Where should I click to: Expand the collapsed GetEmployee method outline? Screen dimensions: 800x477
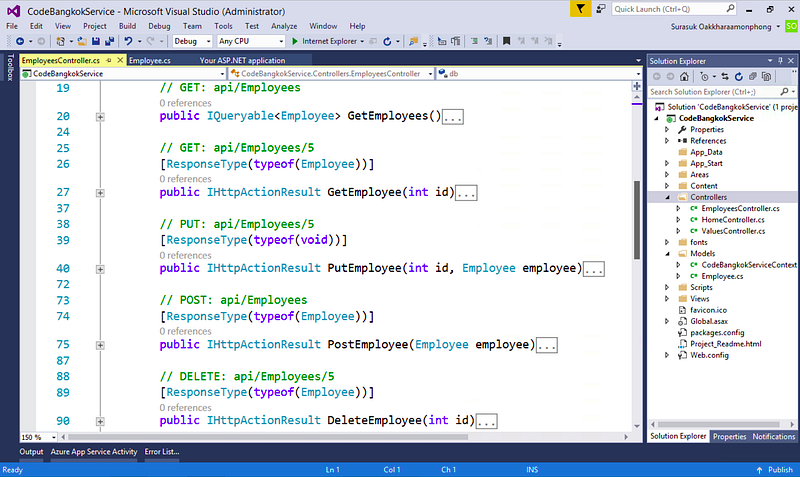coord(100,193)
